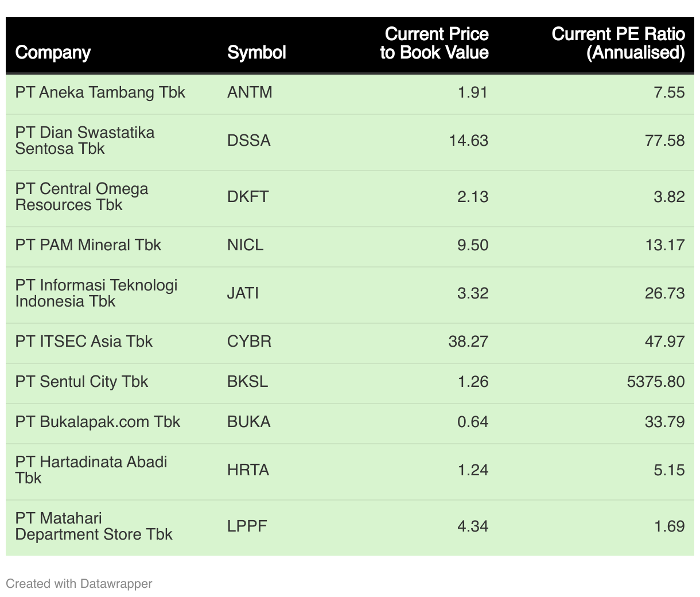Screen dimensions: 700x597
Task: Open the Created with Datawrapper link
Action: click(79, 584)
